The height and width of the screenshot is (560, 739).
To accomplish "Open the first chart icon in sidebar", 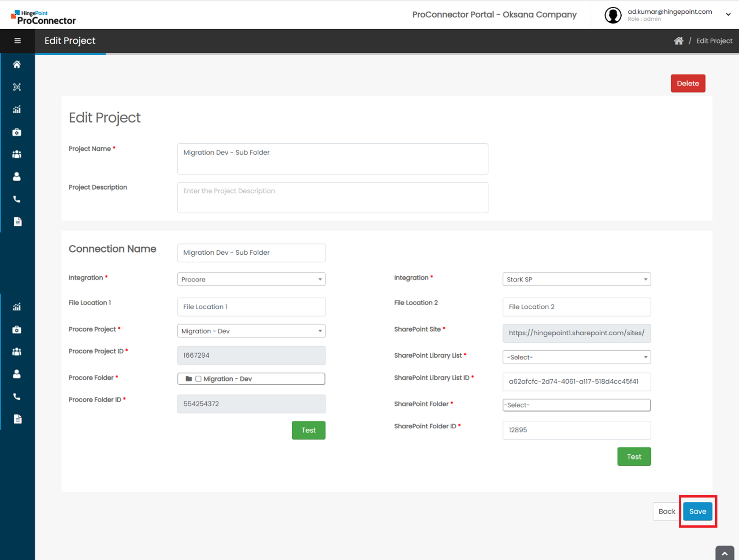I will [x=17, y=110].
